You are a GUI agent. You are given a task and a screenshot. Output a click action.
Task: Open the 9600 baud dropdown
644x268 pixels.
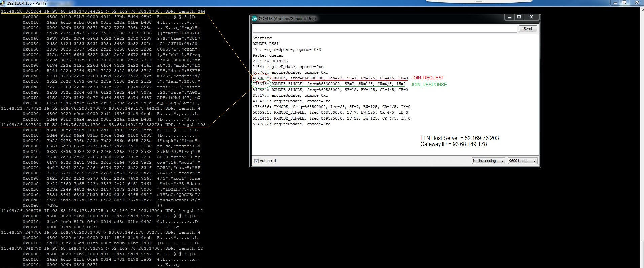tap(523, 161)
